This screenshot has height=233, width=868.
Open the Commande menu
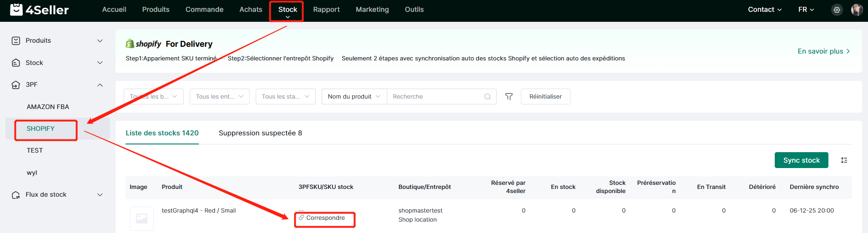pyautogui.click(x=204, y=10)
